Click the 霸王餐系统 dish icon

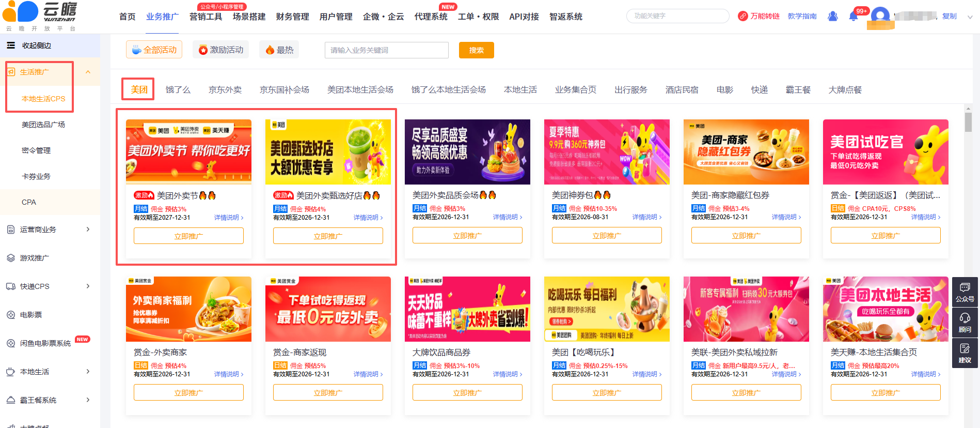[11, 400]
